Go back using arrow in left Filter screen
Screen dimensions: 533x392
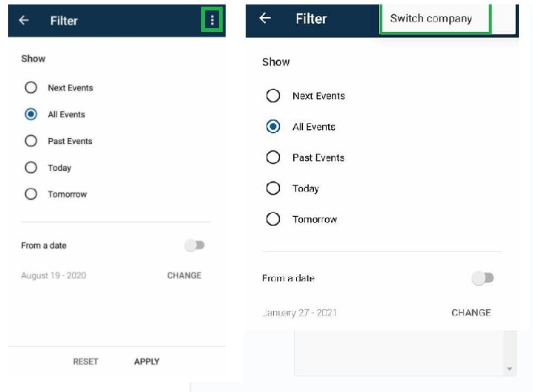point(24,20)
